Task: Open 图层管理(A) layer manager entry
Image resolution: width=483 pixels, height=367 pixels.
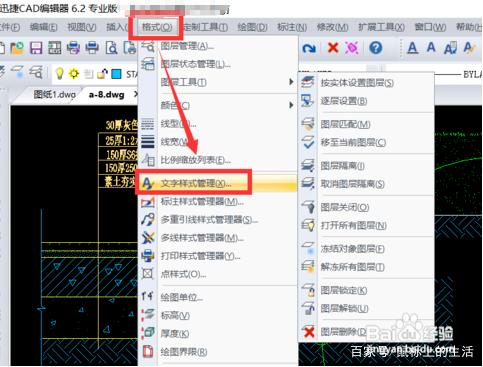Action: point(187,46)
